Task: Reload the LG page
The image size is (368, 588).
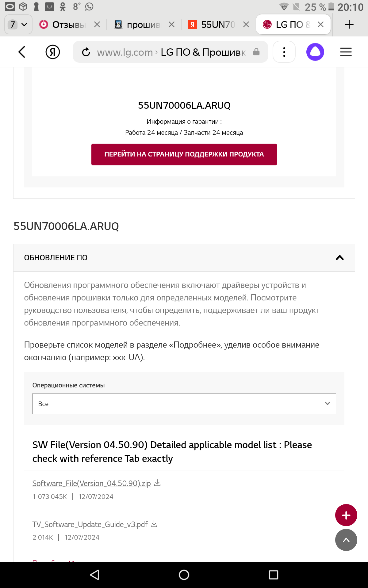Action: point(86,52)
